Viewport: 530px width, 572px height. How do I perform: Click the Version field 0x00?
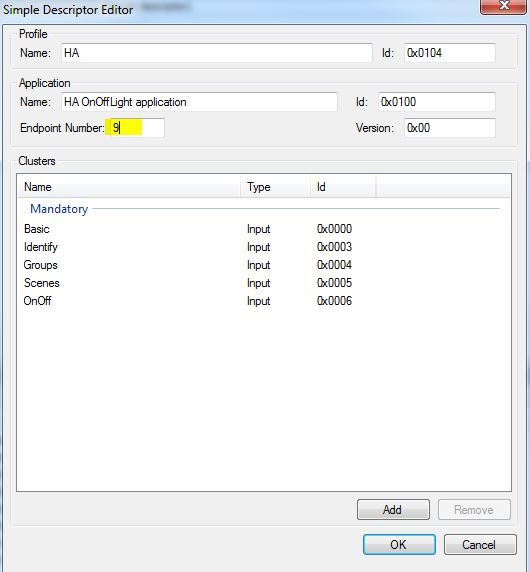click(x=450, y=128)
